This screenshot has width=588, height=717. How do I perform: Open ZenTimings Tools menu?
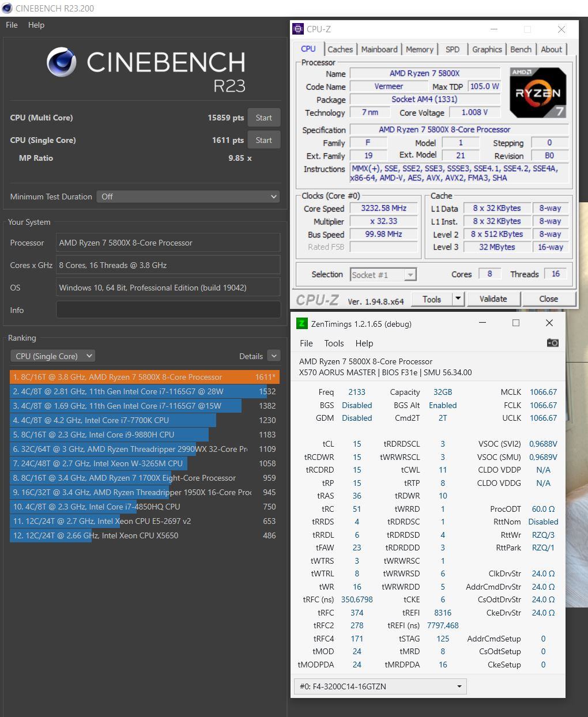[x=334, y=344]
